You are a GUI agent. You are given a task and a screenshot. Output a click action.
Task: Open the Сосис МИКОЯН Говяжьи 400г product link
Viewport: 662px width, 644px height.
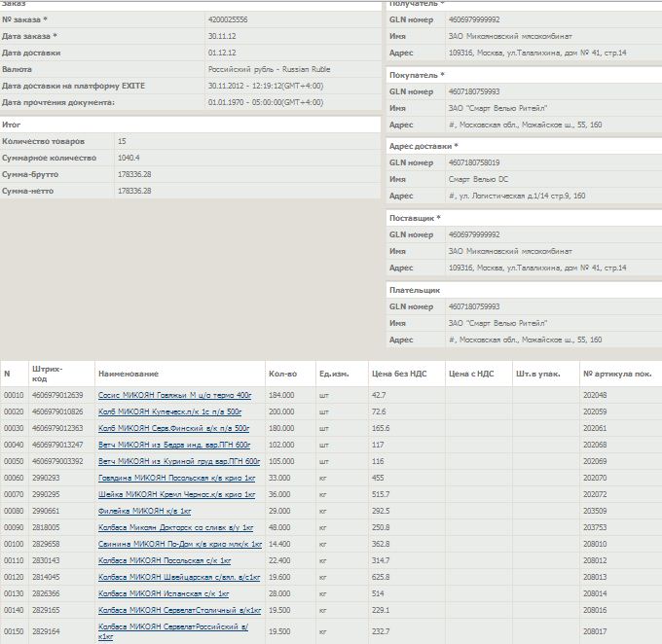tap(175, 395)
